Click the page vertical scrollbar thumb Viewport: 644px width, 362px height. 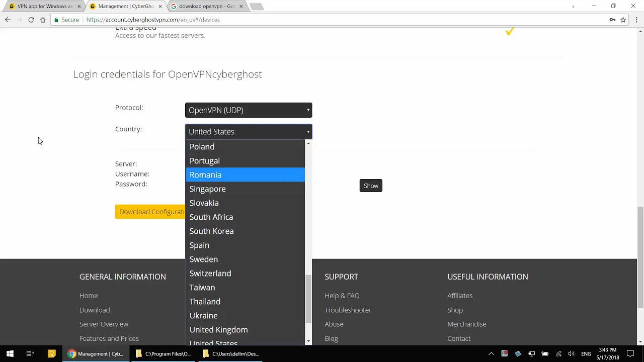click(x=640, y=256)
